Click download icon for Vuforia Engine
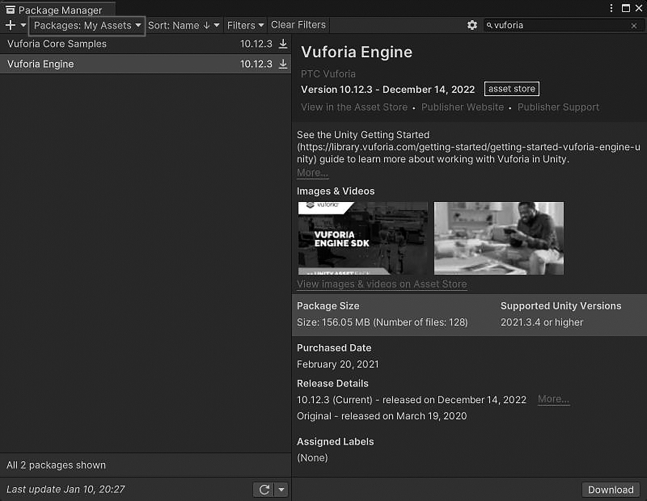 coord(283,64)
